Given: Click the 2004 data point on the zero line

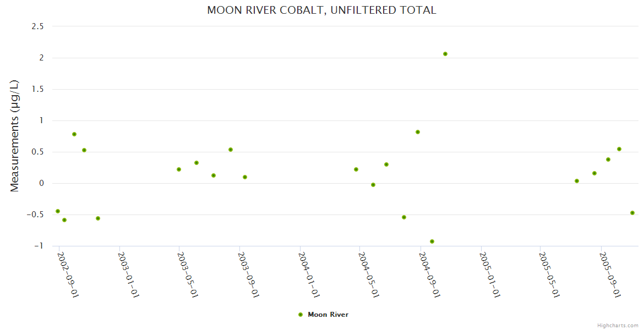Looking at the screenshot, I should tap(373, 185).
